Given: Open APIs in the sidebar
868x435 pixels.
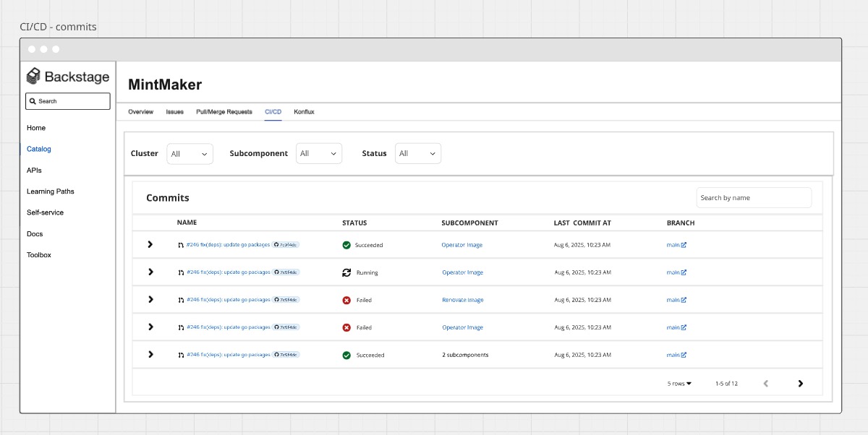Looking at the screenshot, I should [34, 171].
